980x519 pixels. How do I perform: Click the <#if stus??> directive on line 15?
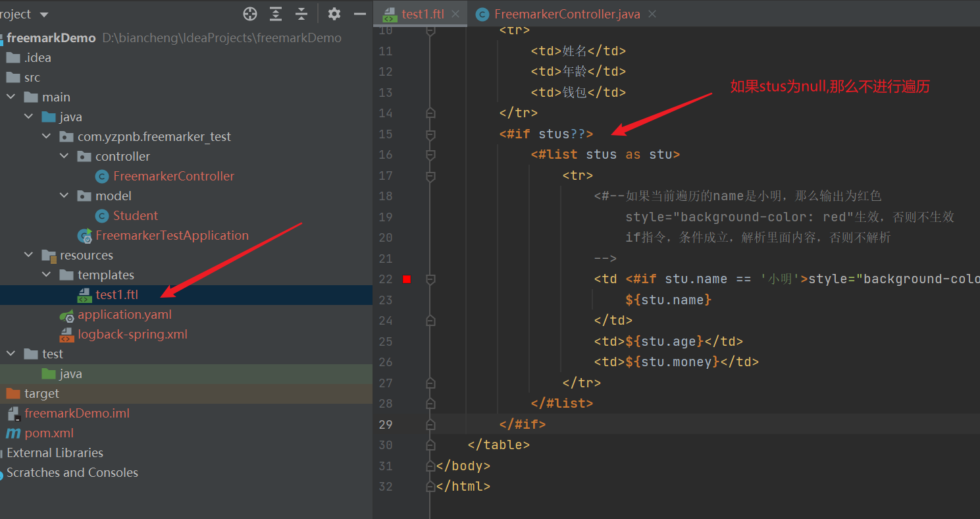(x=546, y=134)
